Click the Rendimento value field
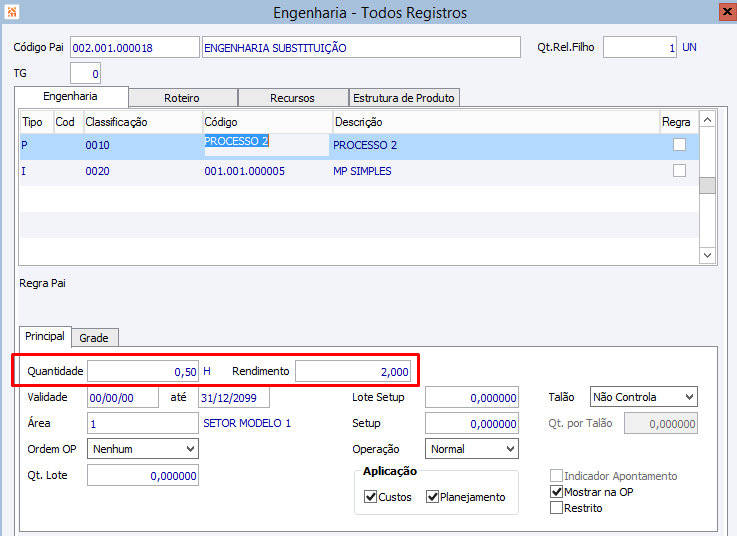Screen dimensions: 737x536 352,371
